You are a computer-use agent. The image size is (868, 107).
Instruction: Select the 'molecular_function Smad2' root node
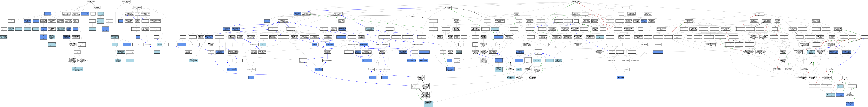pyautogui.click(x=91, y=2)
